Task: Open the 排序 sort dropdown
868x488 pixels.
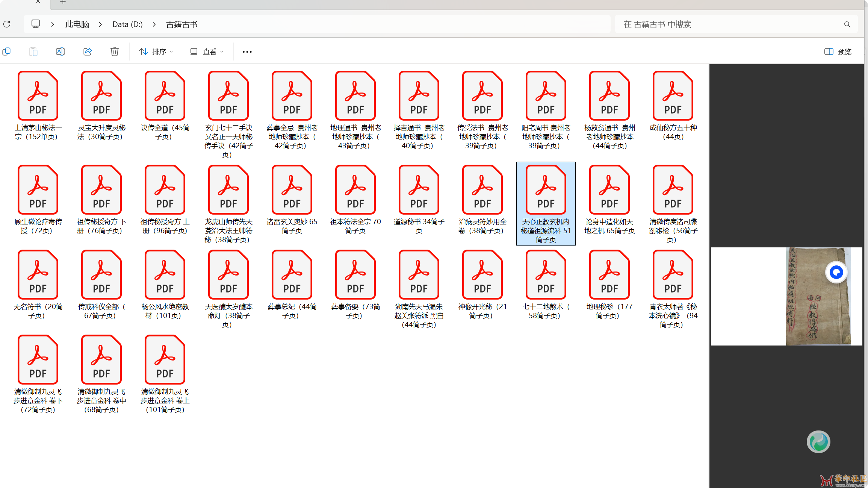Action: [x=156, y=52]
